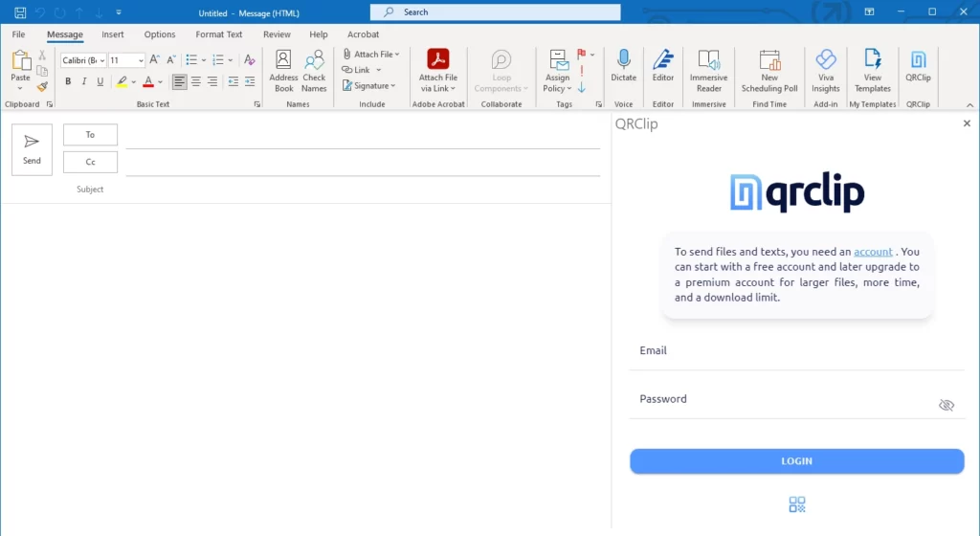Click QR code icon below Login
This screenshot has height=536, width=980.
tap(797, 504)
